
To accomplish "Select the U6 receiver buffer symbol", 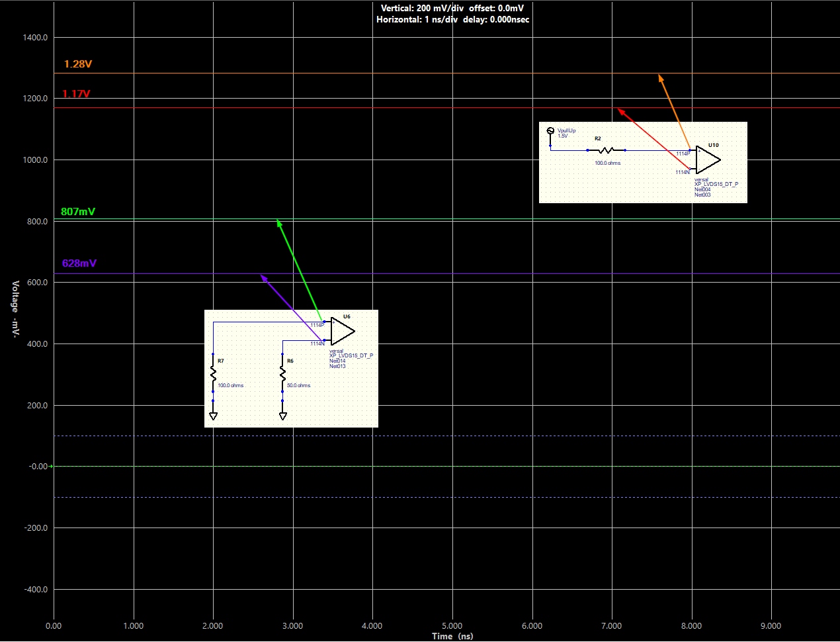I will tap(340, 332).
